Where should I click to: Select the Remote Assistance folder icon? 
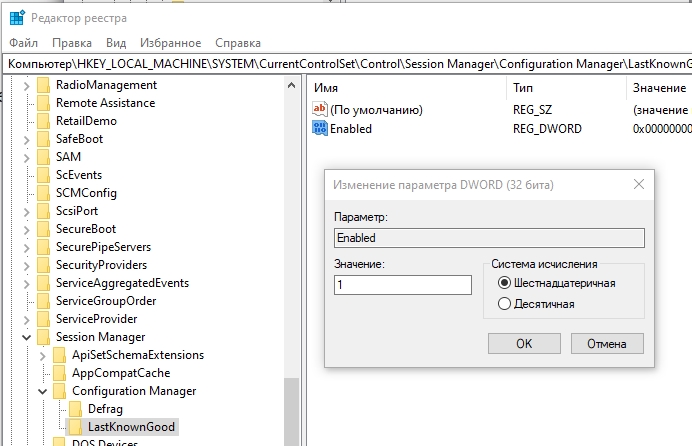click(x=43, y=103)
